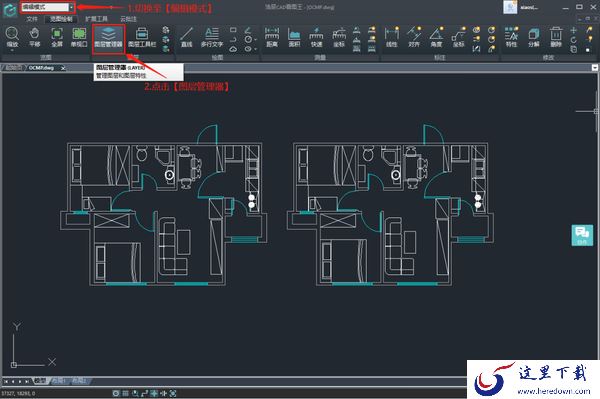600x399 pixels.
Task: Click the 分解 explode tool
Action: coord(533,37)
